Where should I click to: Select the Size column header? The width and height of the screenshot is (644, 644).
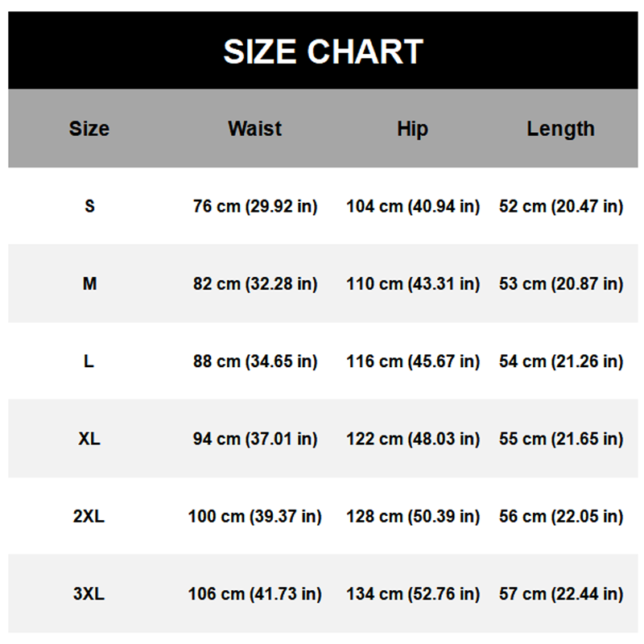[x=89, y=129]
